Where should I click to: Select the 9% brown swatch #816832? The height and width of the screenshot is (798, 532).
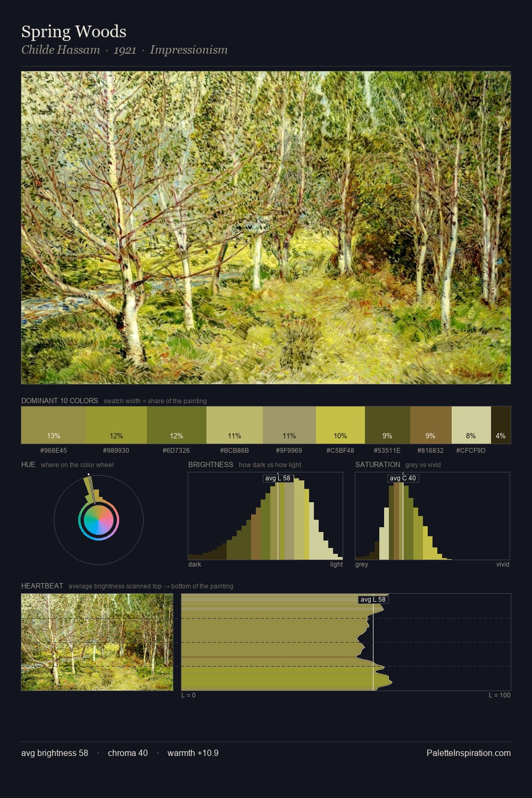click(431, 425)
